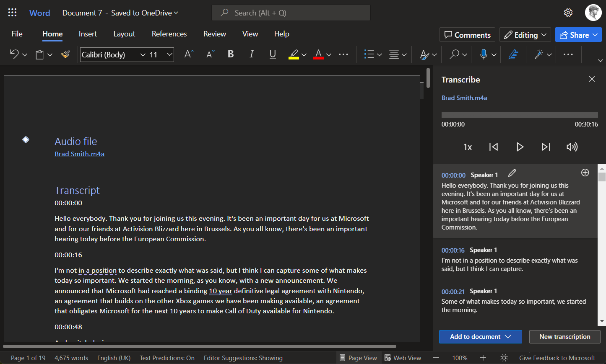Image resolution: width=606 pixels, height=364 pixels.
Task: Switch to the Insert tab
Action: (x=88, y=34)
